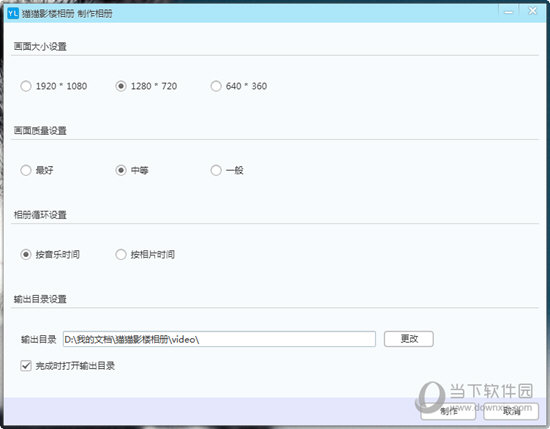Click the 画面质量设置 section heading
550x429 pixels.
point(40,130)
